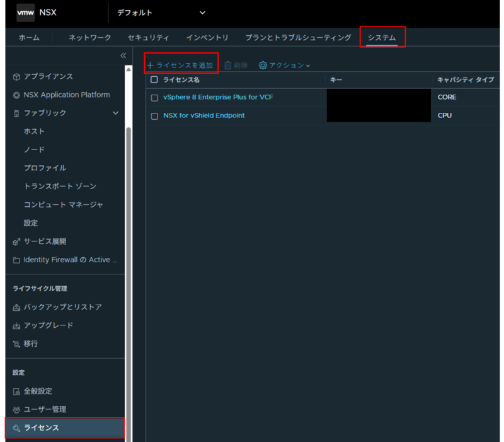Open NSX for vShield Endpoint link
504x442 pixels.
203,115
